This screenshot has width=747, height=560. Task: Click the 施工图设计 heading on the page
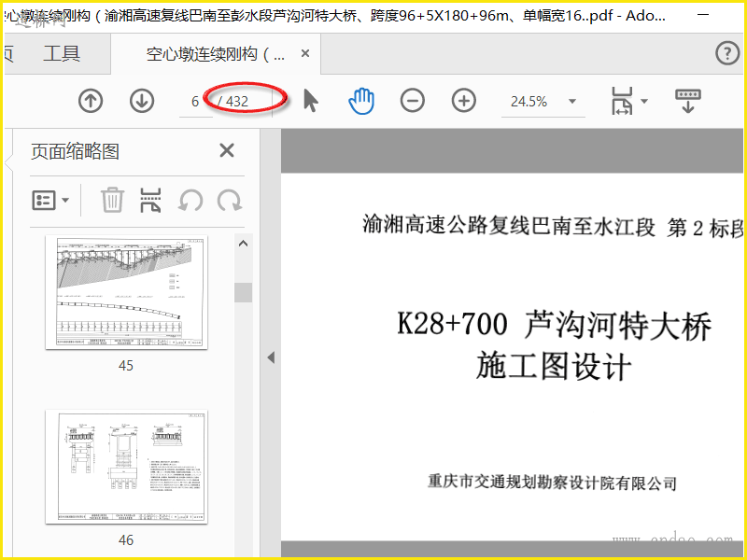554,366
